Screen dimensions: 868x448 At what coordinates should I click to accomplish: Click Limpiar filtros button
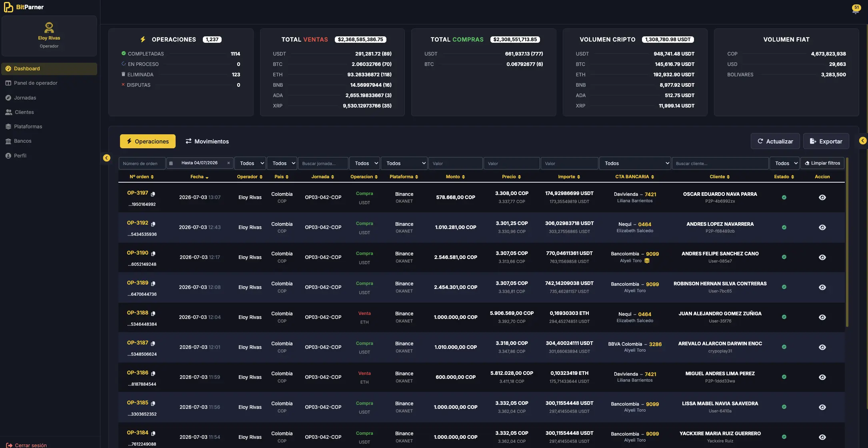click(x=822, y=163)
